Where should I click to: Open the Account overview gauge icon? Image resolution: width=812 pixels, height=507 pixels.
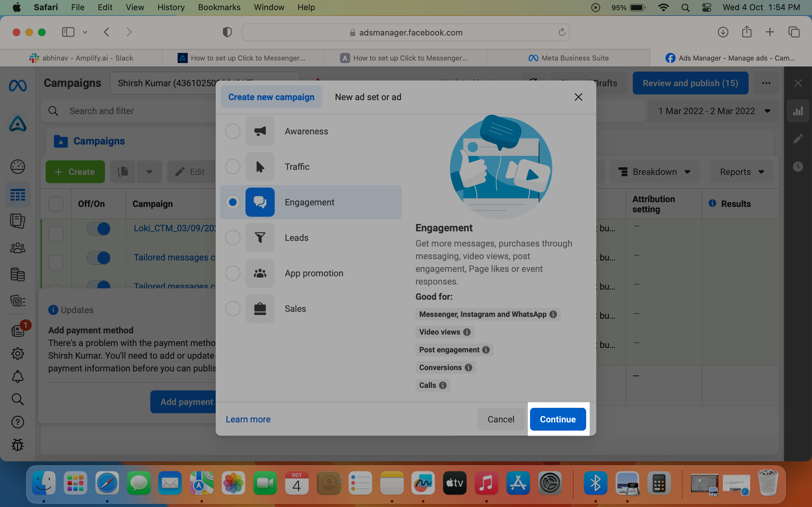pyautogui.click(x=18, y=167)
